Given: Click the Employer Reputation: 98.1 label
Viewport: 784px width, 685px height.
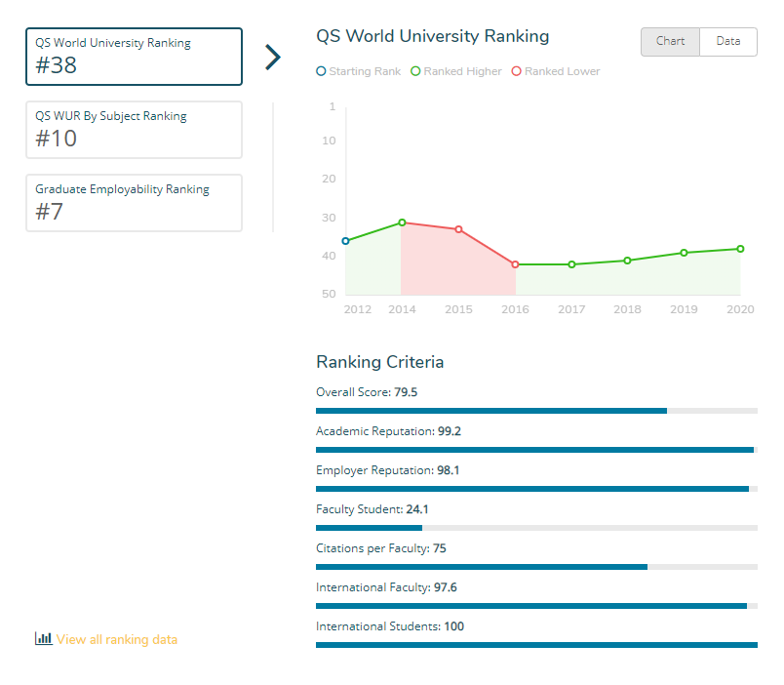Looking at the screenshot, I should (x=387, y=470).
